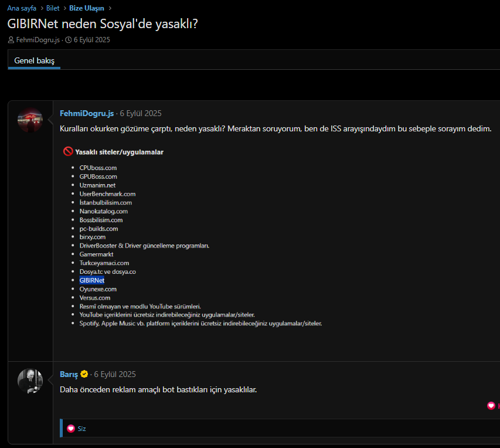Screen dimensions: 500x448
Task: Click the user icon beside thread author
Action: click(11, 40)
